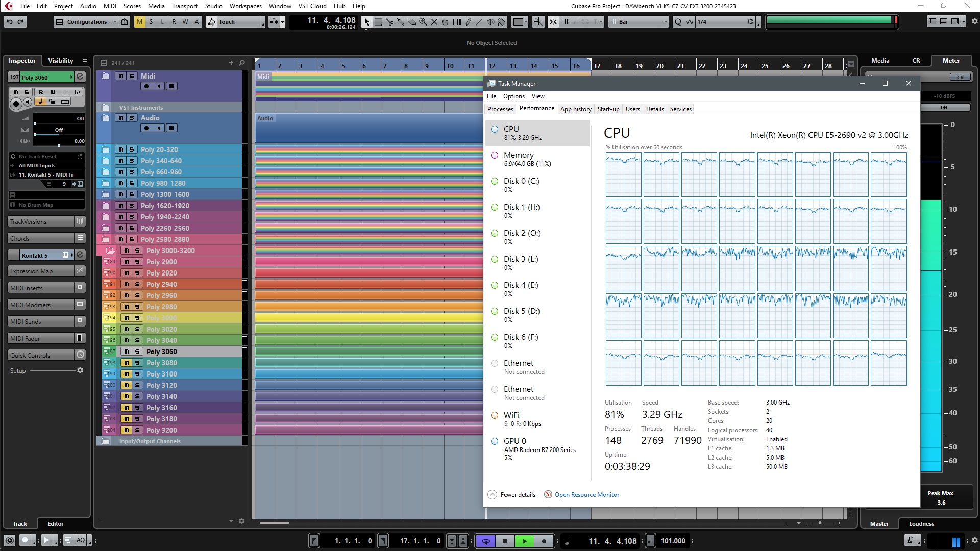
Task: Toggle global Mute state M button
Action: (x=139, y=22)
